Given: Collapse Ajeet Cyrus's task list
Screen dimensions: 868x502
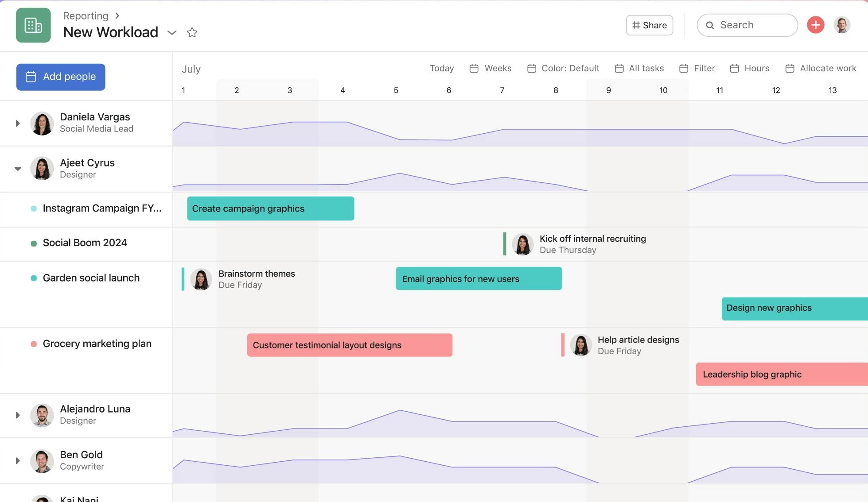Looking at the screenshot, I should [17, 168].
